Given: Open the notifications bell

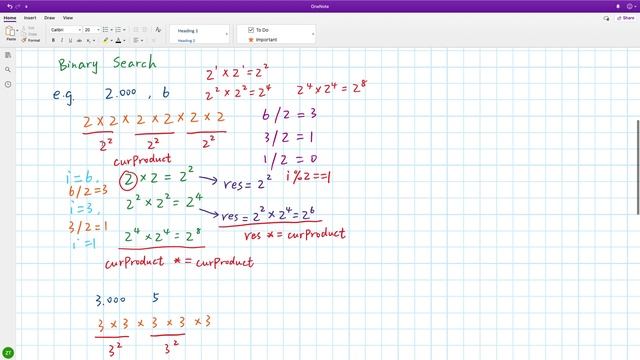Looking at the screenshot, I should click(x=618, y=7).
